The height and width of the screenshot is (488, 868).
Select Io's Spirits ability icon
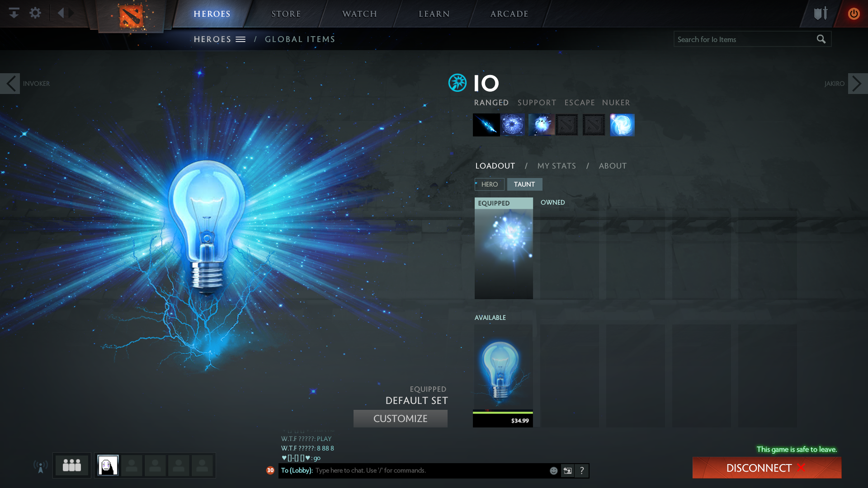pos(513,125)
